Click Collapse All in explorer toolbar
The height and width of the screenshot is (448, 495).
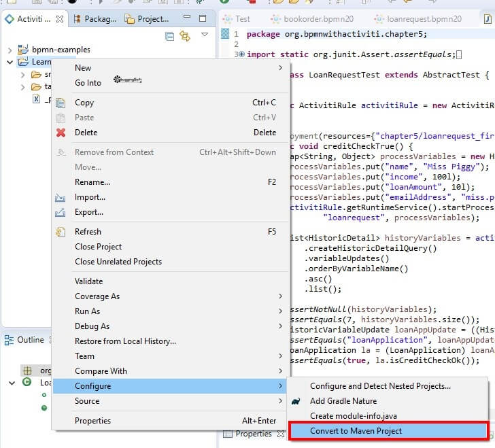click(x=169, y=37)
